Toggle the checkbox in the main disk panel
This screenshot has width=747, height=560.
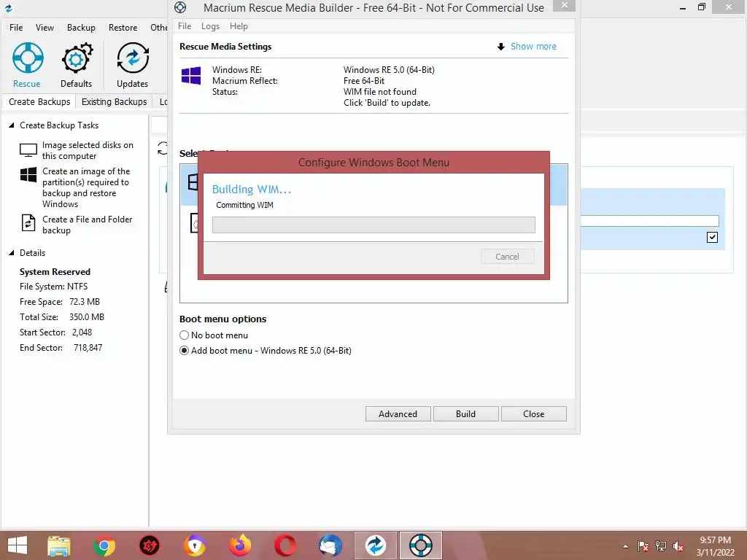tap(712, 237)
